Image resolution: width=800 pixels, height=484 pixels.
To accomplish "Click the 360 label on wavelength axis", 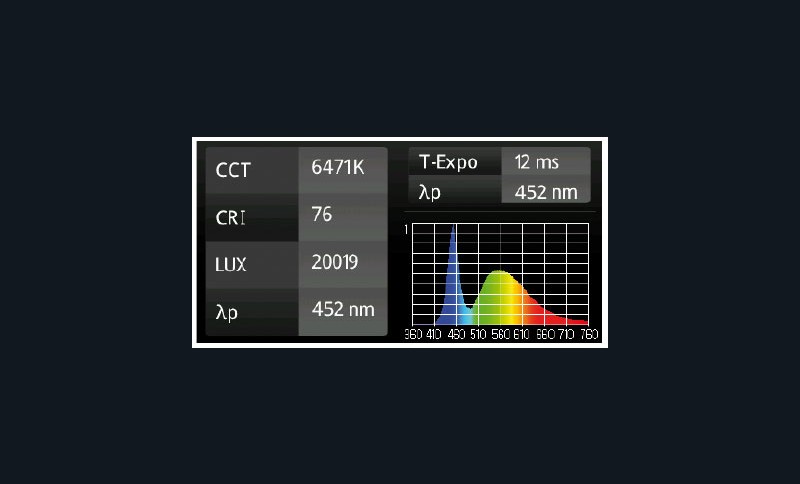I will [413, 335].
